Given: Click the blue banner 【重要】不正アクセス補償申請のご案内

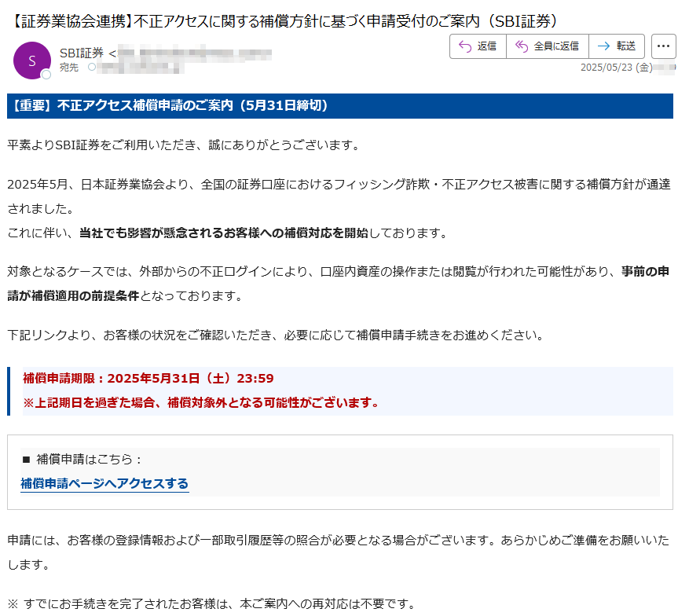Looking at the screenshot, I should point(340,105).
